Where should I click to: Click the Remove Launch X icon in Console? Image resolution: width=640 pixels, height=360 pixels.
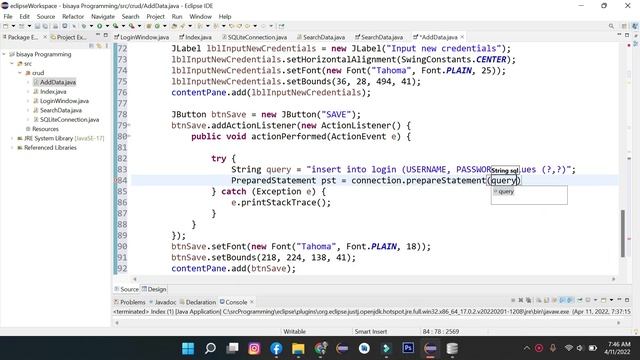(x=521, y=300)
